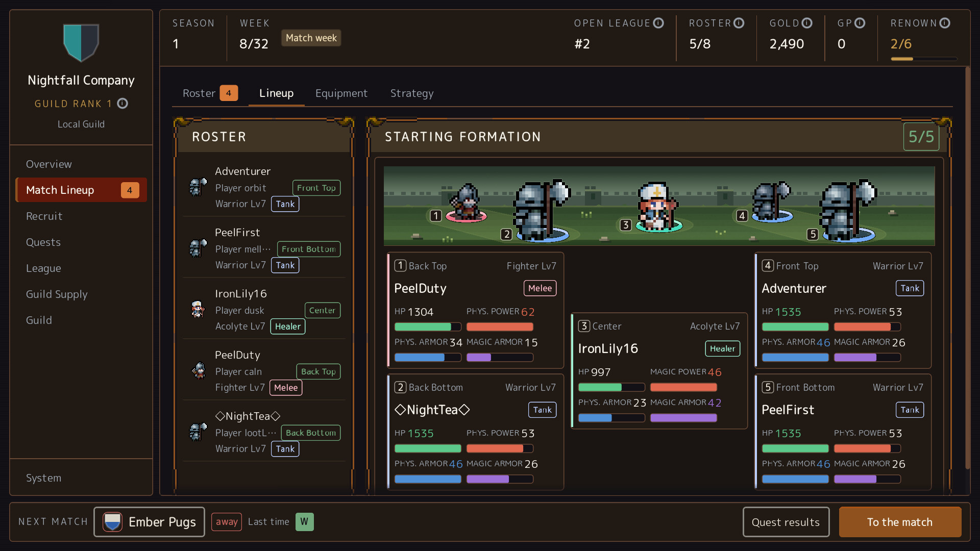This screenshot has width=980, height=551.
Task: Switch to the Roster tab
Action: pyautogui.click(x=210, y=93)
